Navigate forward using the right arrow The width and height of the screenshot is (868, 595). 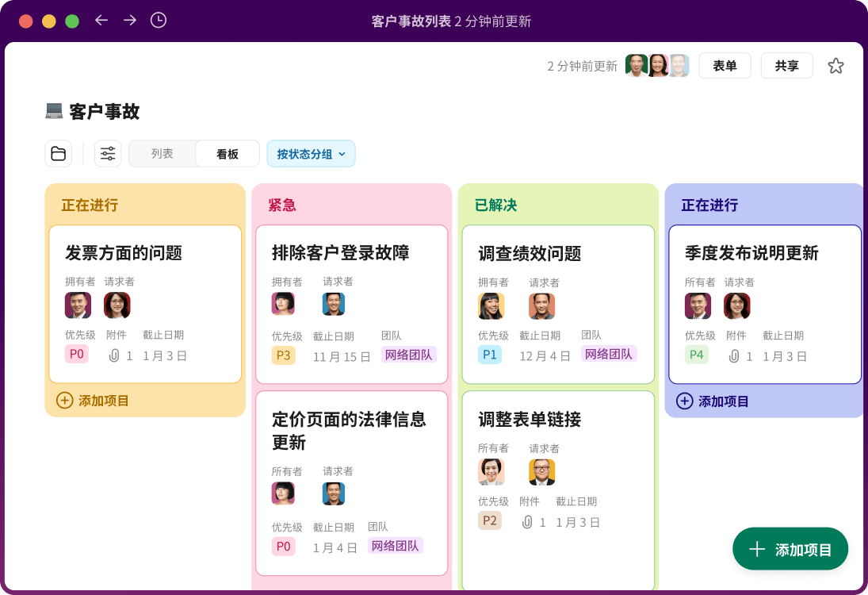[x=129, y=21]
